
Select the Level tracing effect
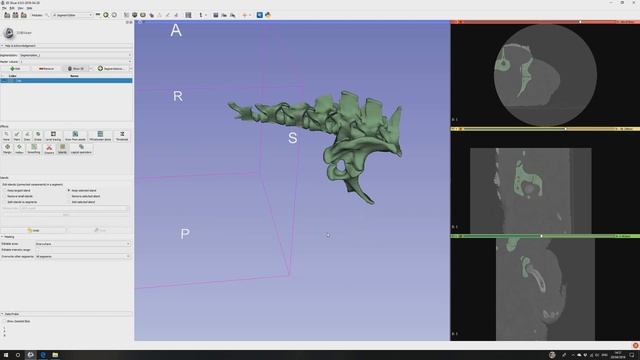[53, 136]
